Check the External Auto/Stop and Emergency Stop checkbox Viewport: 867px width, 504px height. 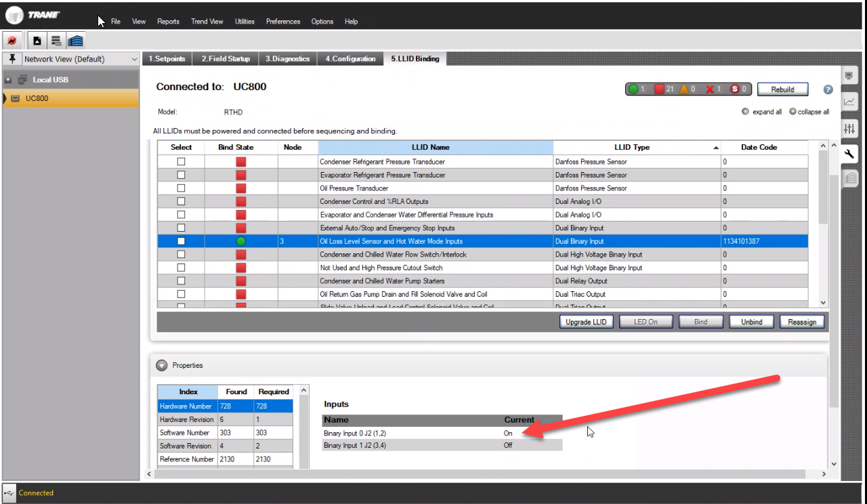(x=181, y=228)
